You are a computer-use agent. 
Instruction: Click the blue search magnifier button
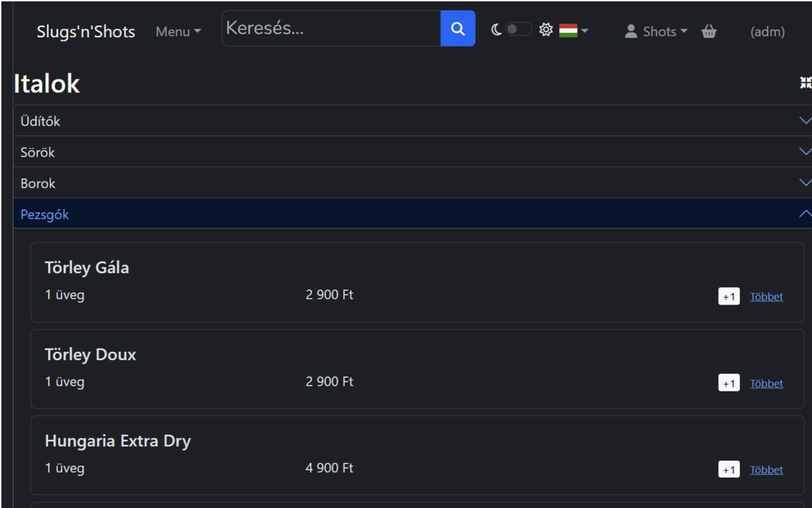click(457, 29)
